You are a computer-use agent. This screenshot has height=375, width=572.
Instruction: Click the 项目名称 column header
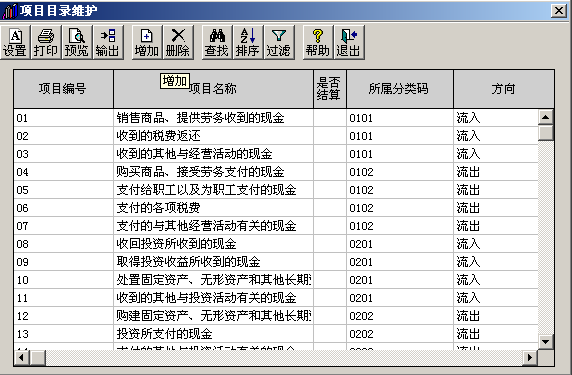tap(213, 89)
